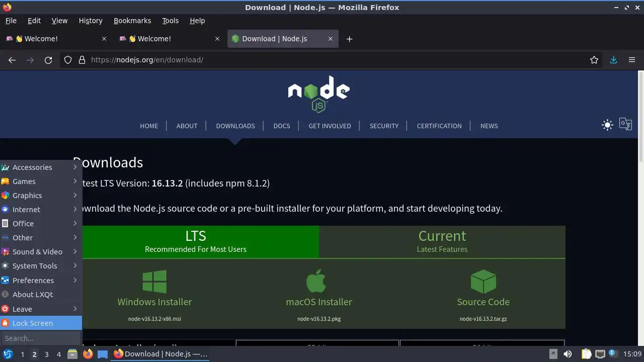Open Firefox History menu
The width and height of the screenshot is (644, 362).
(91, 21)
